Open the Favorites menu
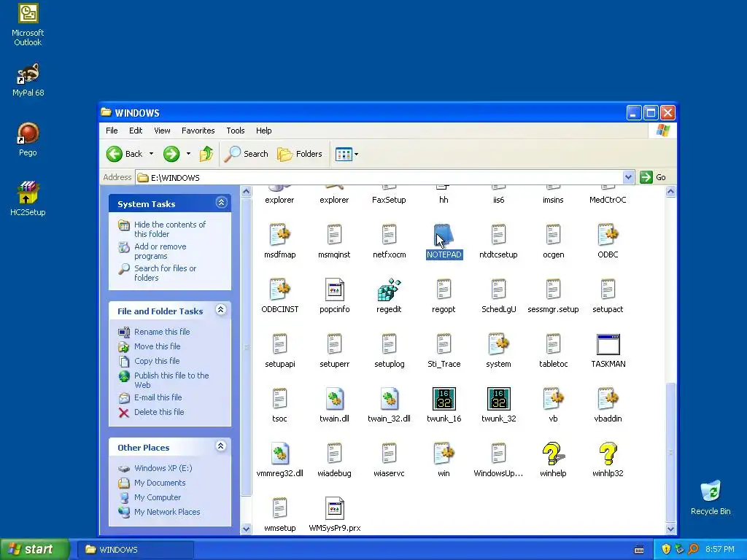Image resolution: width=747 pixels, height=560 pixels. [x=198, y=131]
